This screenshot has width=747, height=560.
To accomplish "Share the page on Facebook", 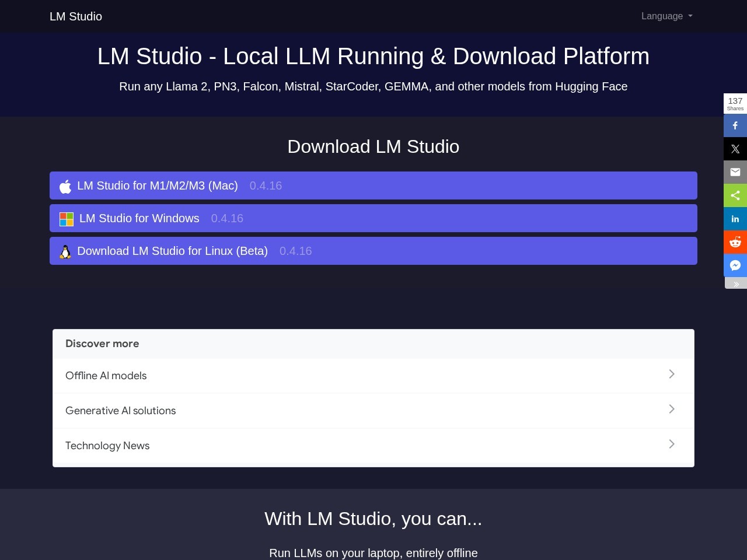I will [735, 125].
